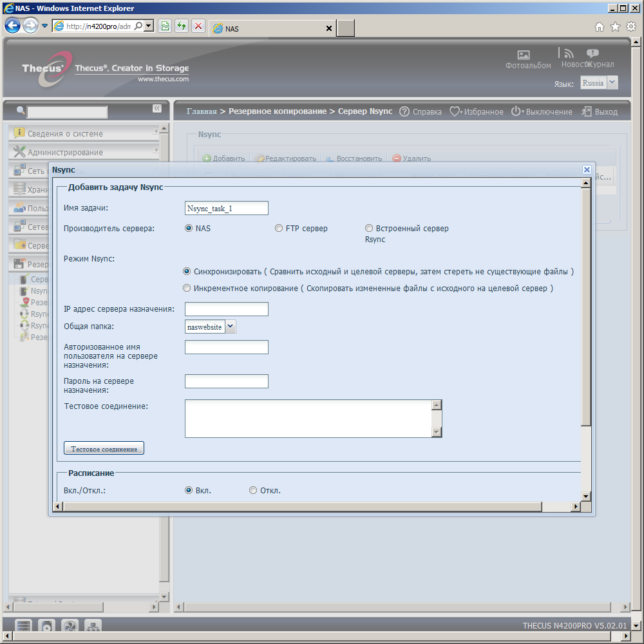Expand the Сеть sidebar section
644x644 pixels.
coord(29,171)
